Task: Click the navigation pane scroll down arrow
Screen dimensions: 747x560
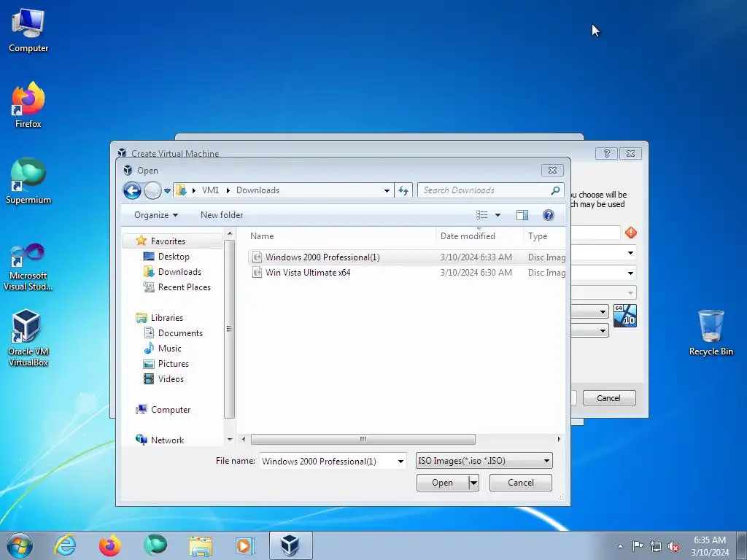Action: [x=230, y=440]
